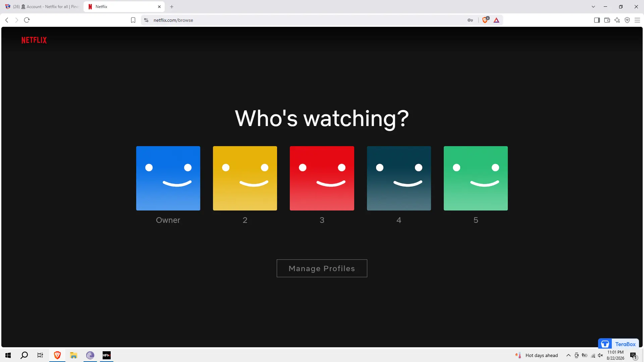Image resolution: width=644 pixels, height=362 pixels.
Task: Open the browser main menu
Action: pyautogui.click(x=637, y=20)
